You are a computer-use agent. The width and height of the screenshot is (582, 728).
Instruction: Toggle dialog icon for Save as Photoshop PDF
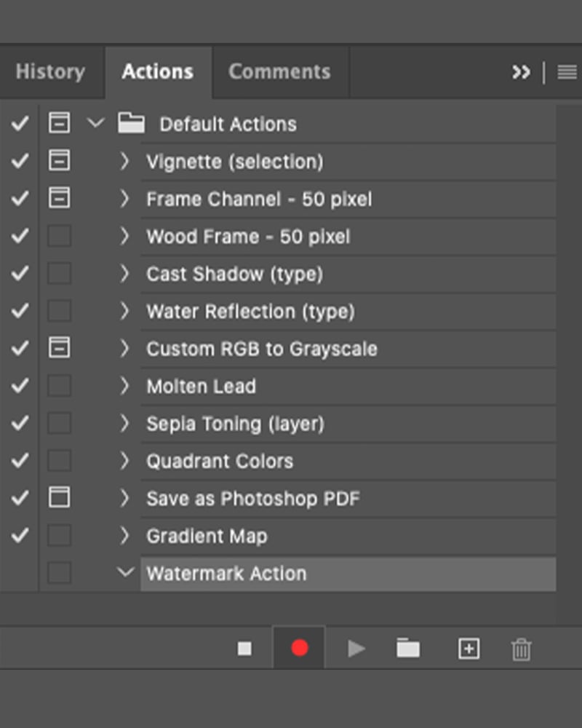[x=60, y=497]
